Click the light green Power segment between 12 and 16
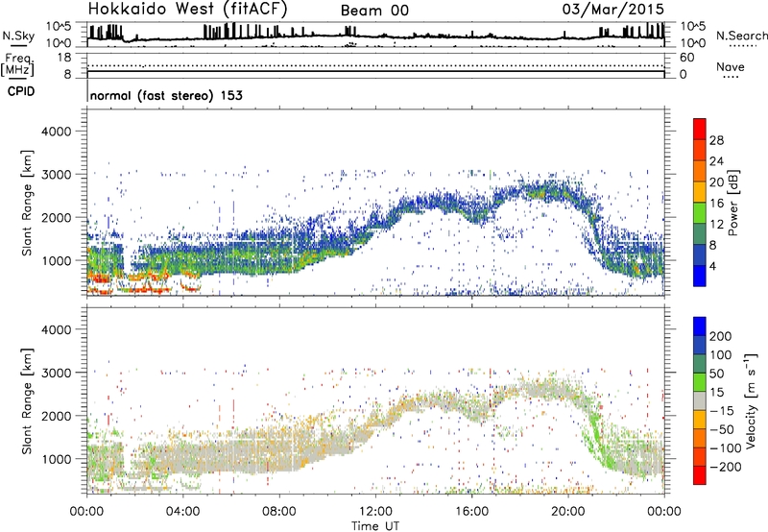This screenshot has height=532, width=768. click(700, 212)
